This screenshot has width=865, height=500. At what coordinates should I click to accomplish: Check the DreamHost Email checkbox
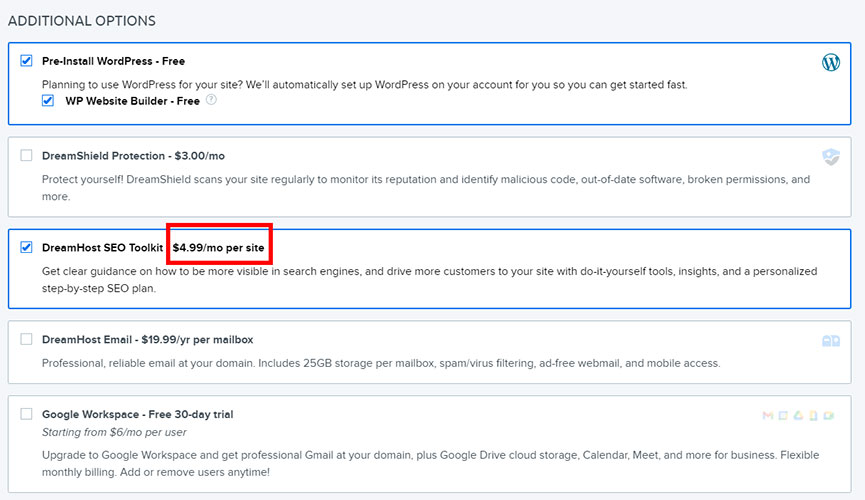pos(26,339)
